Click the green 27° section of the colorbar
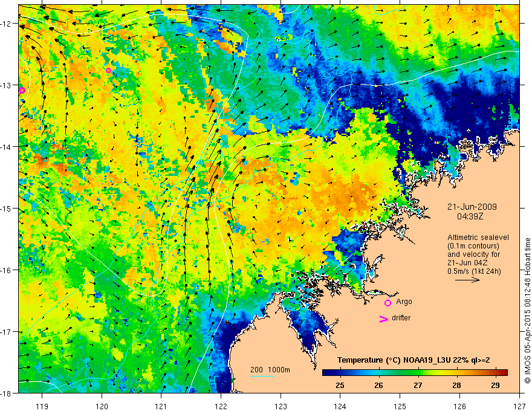This screenshot has width=532, height=411. tap(418, 373)
